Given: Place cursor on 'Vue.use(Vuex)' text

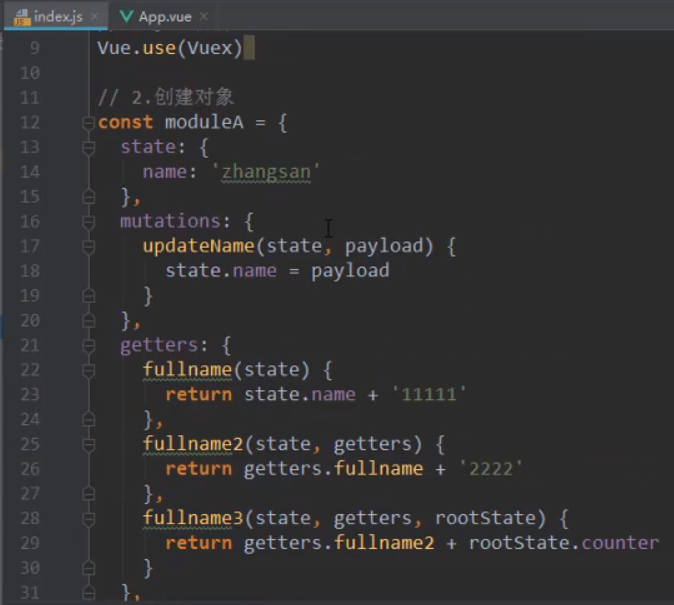Looking at the screenshot, I should 170,48.
